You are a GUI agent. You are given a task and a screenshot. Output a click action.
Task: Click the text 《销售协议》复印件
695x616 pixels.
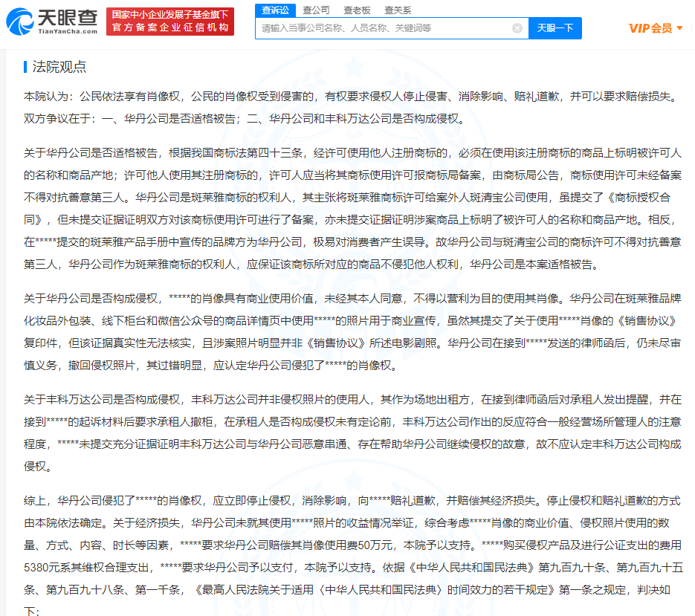(x=350, y=332)
